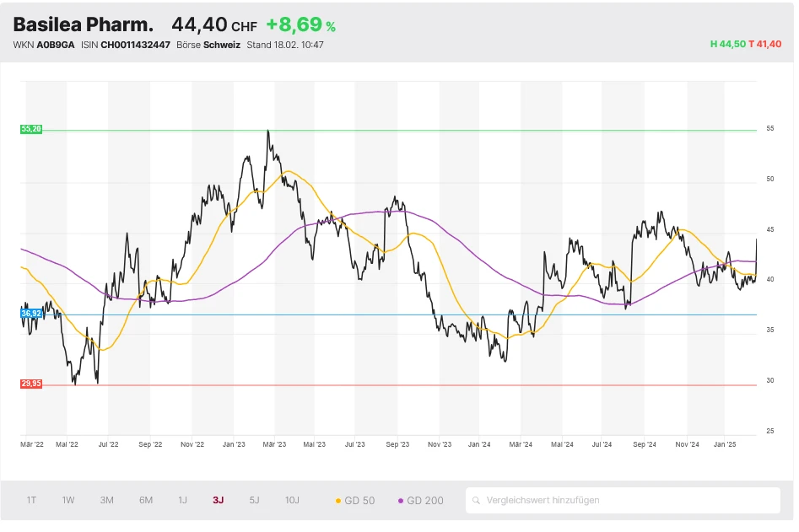Click the blue price label 36,92
The width and height of the screenshot is (799, 532).
32,313
